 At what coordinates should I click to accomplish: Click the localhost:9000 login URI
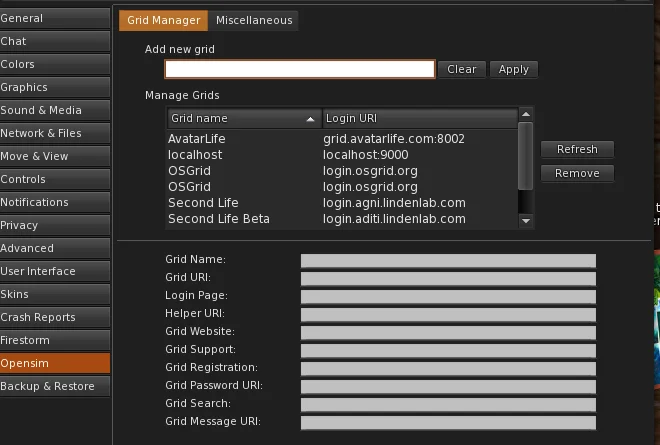coord(365,155)
